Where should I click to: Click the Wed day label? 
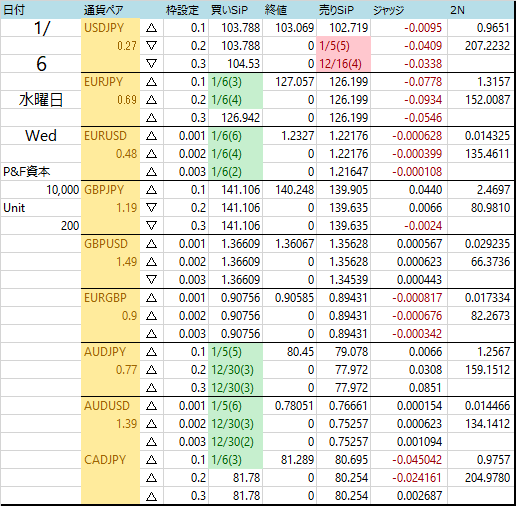[x=41, y=136]
